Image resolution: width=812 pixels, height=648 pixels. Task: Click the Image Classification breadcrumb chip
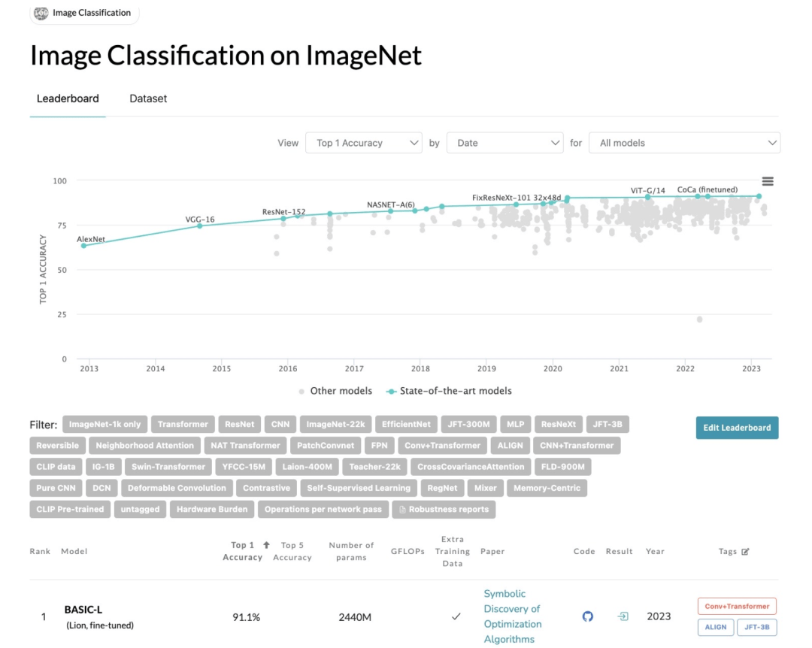[84, 13]
